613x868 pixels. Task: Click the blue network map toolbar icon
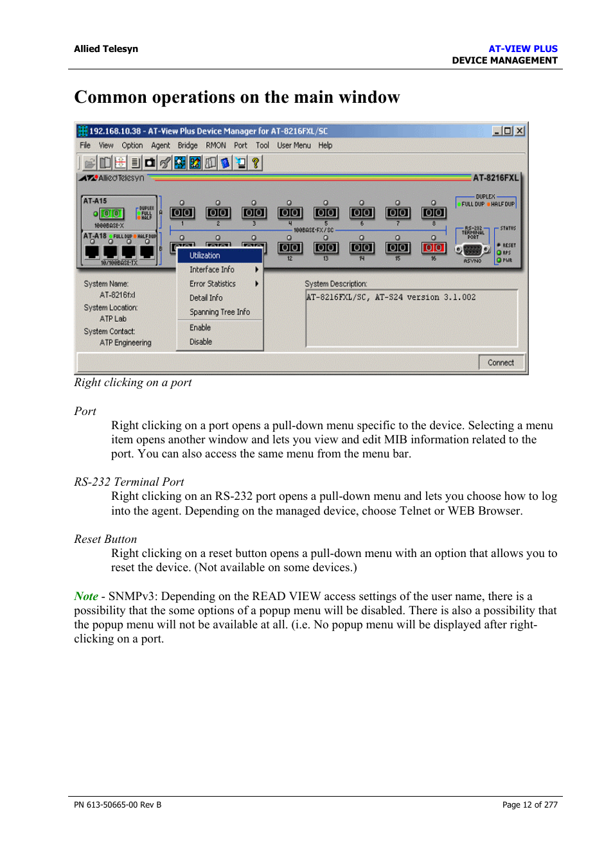[x=180, y=163]
